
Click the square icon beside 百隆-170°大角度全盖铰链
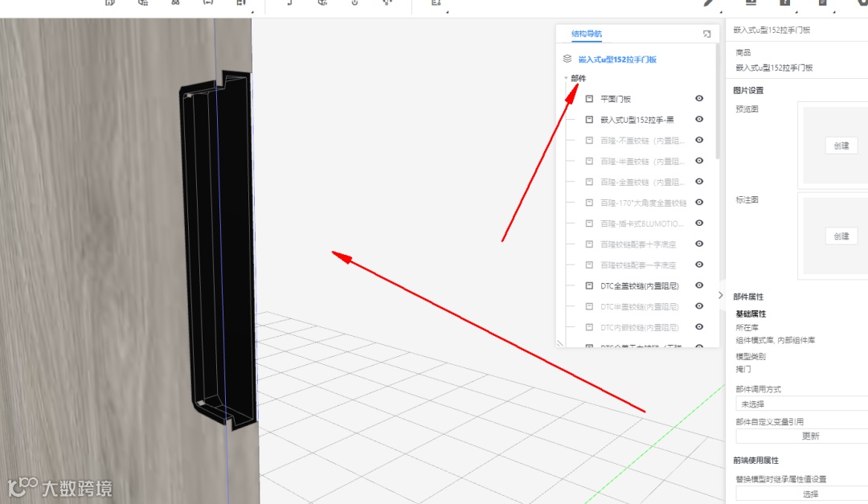point(589,202)
